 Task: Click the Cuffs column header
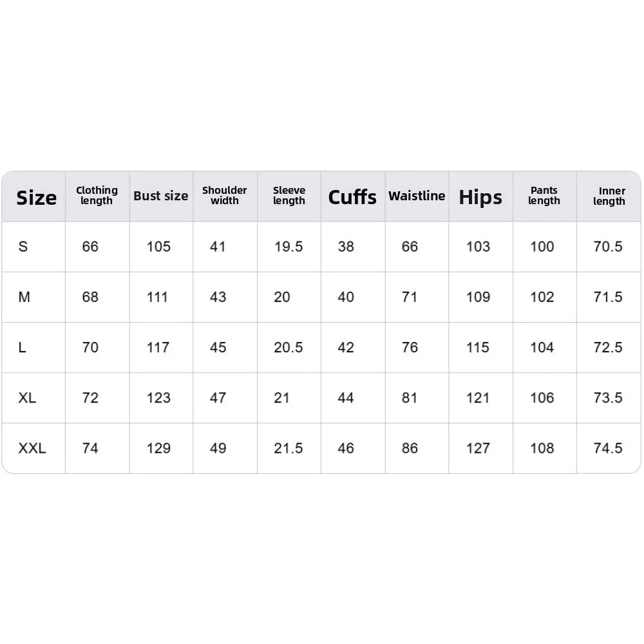(352, 197)
